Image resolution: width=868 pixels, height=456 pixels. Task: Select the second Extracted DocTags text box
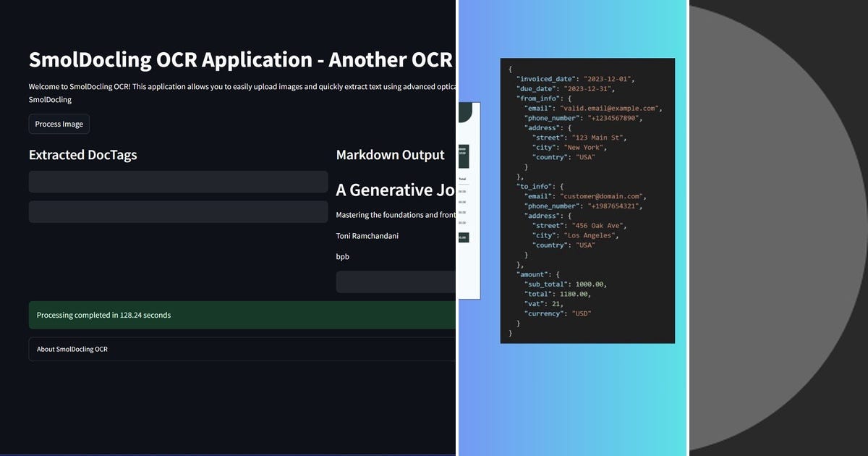(177, 211)
